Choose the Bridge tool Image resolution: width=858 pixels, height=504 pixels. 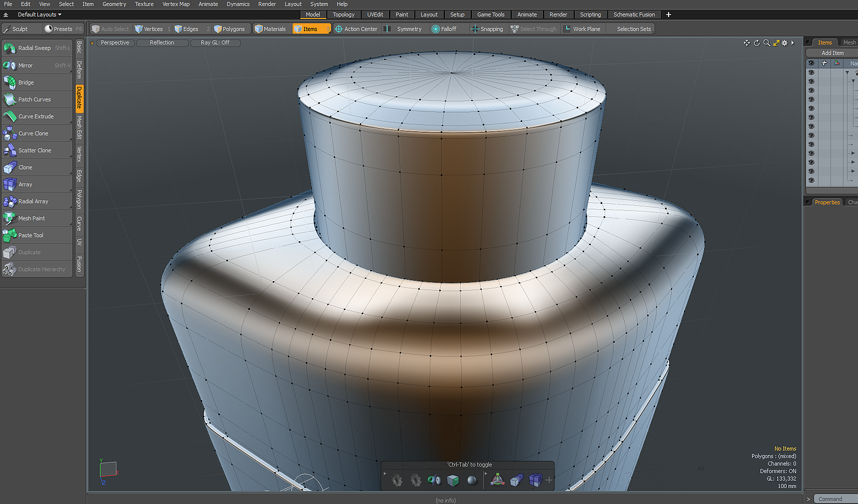[x=26, y=83]
